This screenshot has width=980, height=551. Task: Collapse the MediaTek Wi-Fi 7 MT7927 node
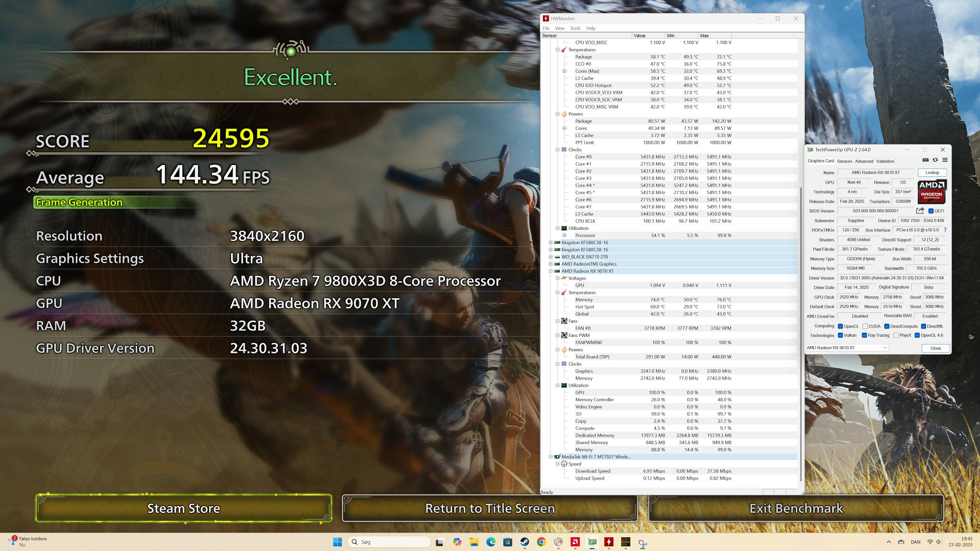550,457
